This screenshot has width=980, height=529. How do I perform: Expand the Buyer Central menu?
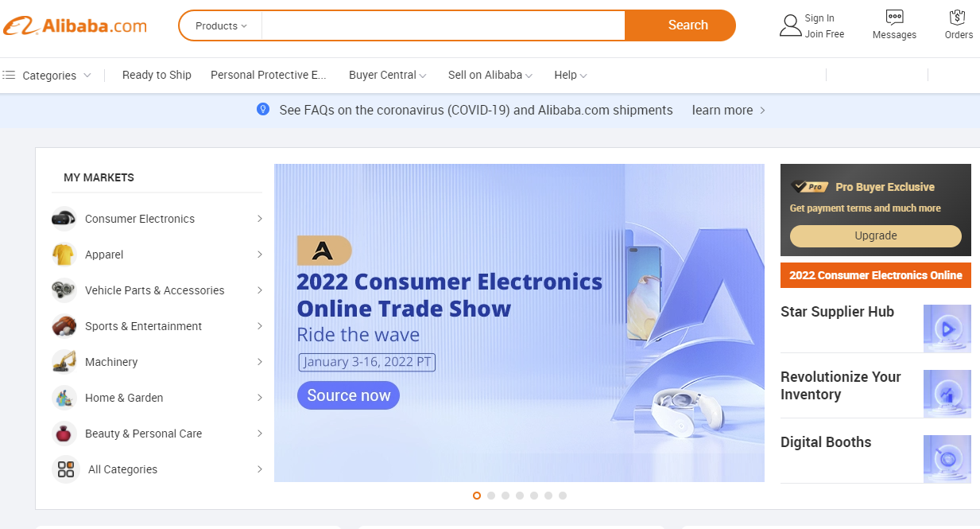tap(387, 75)
